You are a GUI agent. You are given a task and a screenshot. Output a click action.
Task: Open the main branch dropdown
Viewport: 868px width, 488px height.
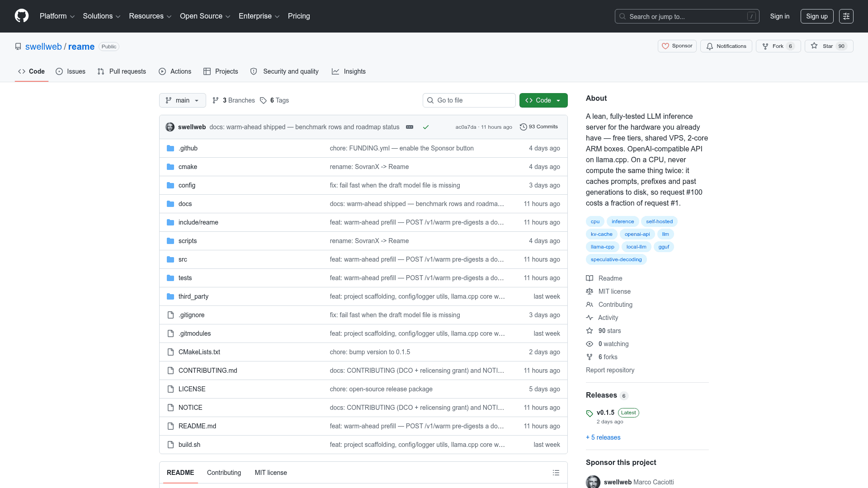tap(183, 100)
